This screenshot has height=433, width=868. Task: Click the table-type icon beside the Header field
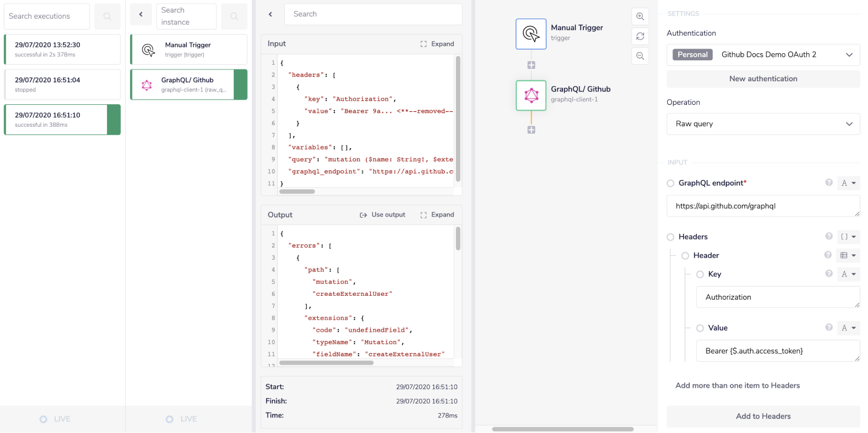coord(848,255)
